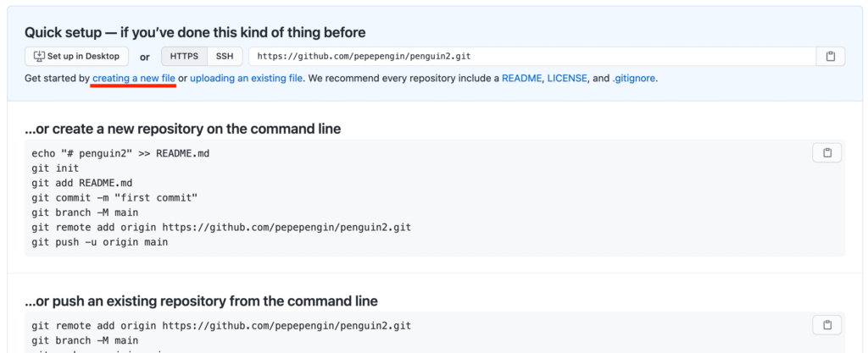Open the uploading an existing file link
Viewport: 868px width, 353px height.
[x=247, y=79]
